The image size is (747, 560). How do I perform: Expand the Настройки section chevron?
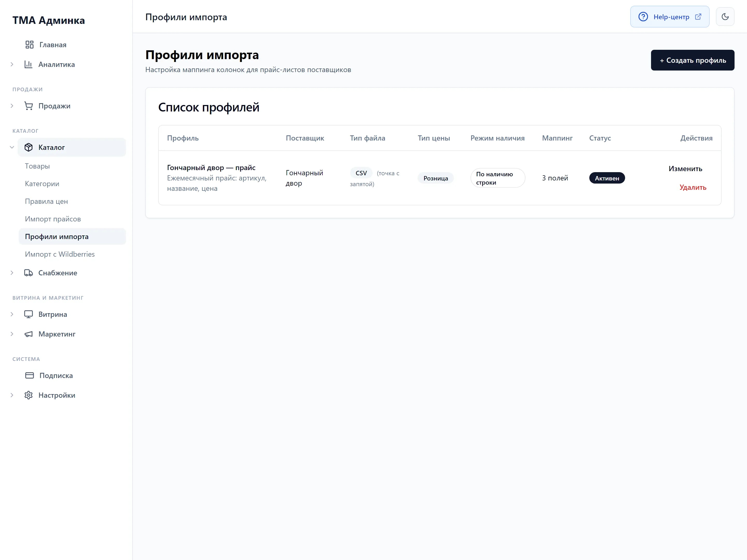[12, 395]
